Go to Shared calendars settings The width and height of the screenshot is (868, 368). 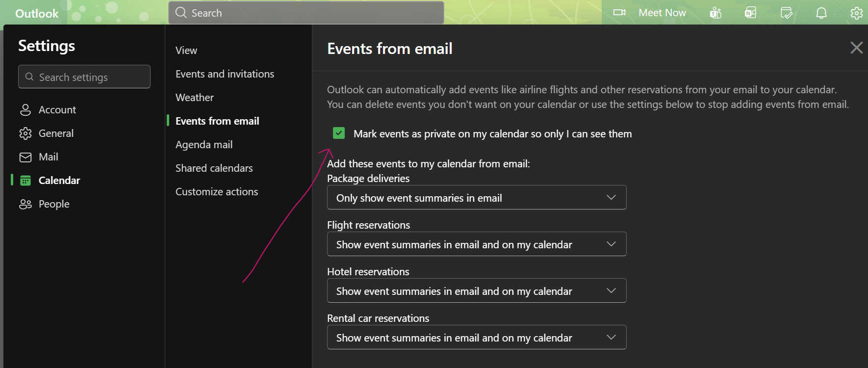[x=214, y=168]
